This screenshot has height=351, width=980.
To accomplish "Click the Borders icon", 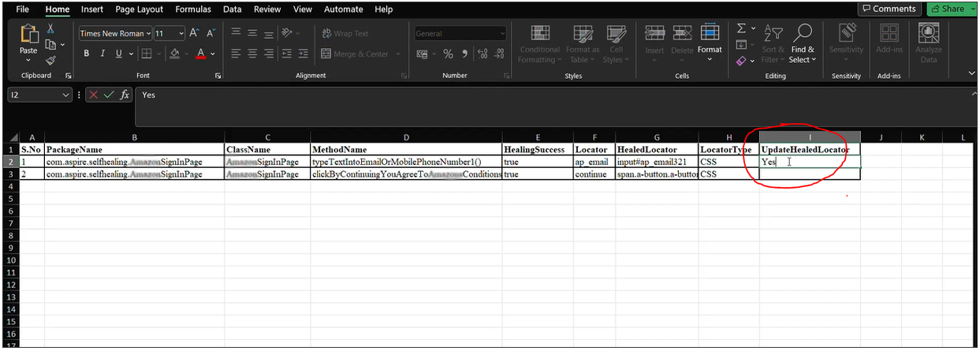I will (147, 54).
